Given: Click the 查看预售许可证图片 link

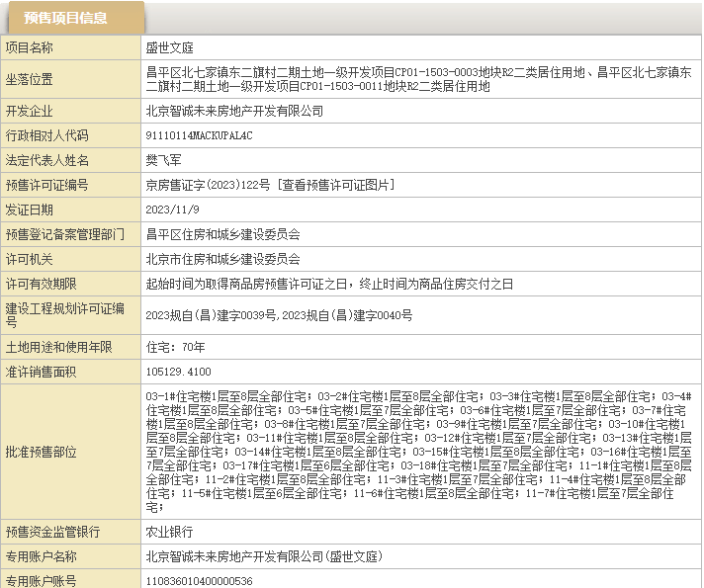Looking at the screenshot, I should pos(337,185).
